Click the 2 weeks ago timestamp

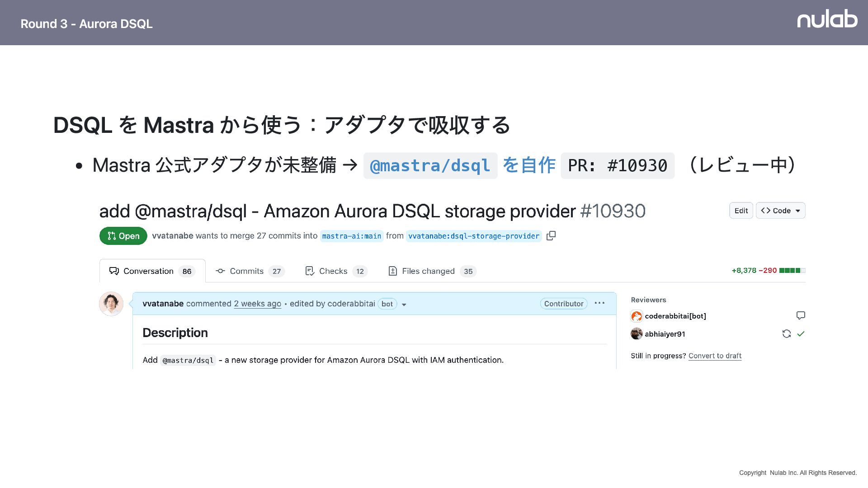coord(257,304)
